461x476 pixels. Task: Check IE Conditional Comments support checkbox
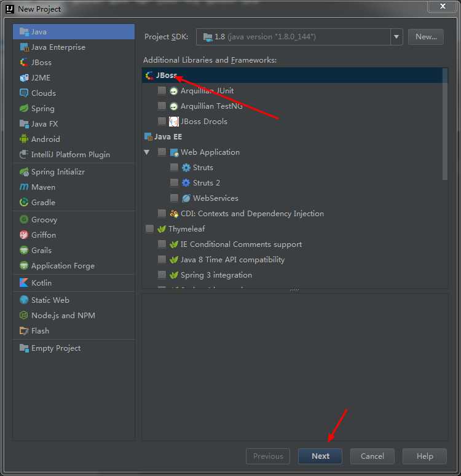162,244
